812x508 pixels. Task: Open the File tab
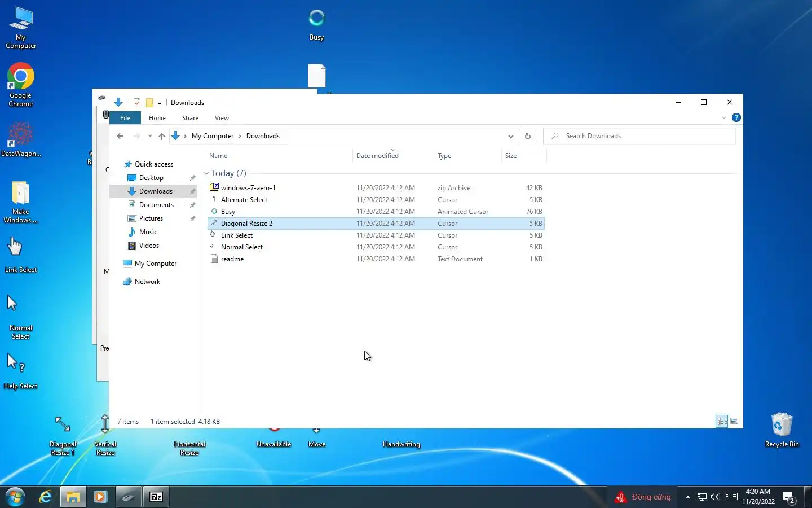click(x=125, y=118)
